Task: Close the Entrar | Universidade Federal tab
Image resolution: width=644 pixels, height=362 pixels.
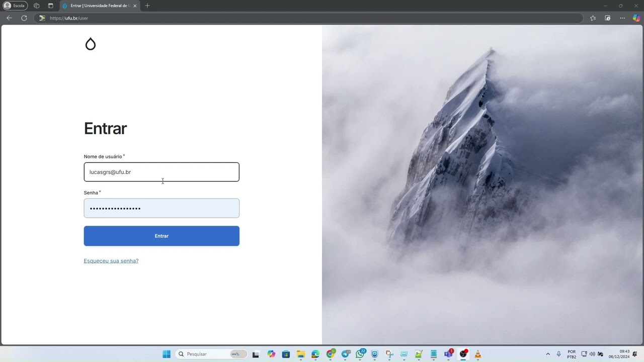Action: tap(135, 6)
